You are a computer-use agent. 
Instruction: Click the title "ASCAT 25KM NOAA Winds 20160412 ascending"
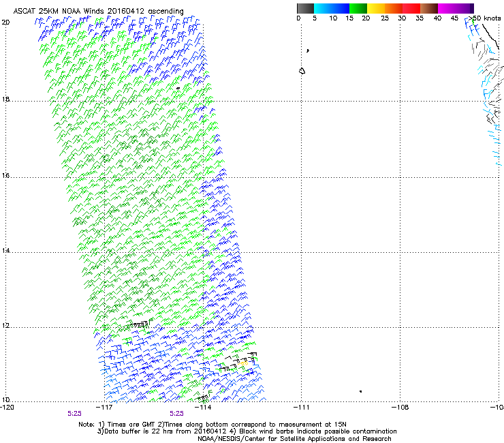[98, 12]
